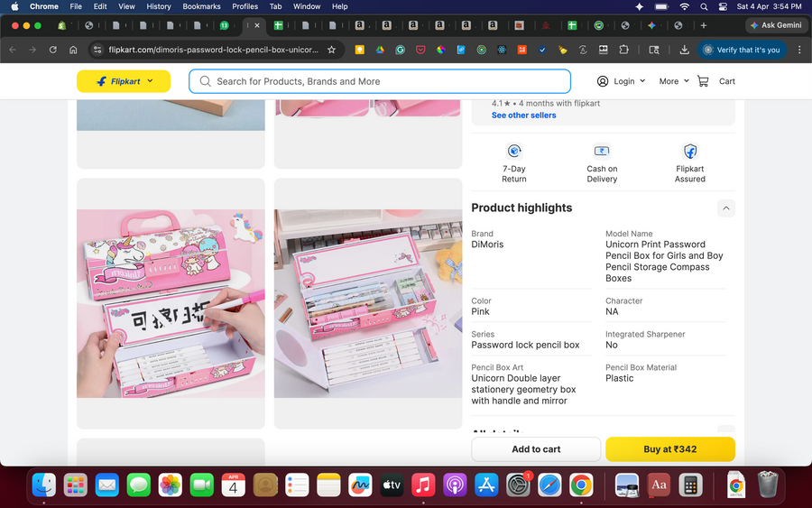Screen dimensions: 812x508
Task: Collapse the Product highlights section
Action: [x=726, y=208]
